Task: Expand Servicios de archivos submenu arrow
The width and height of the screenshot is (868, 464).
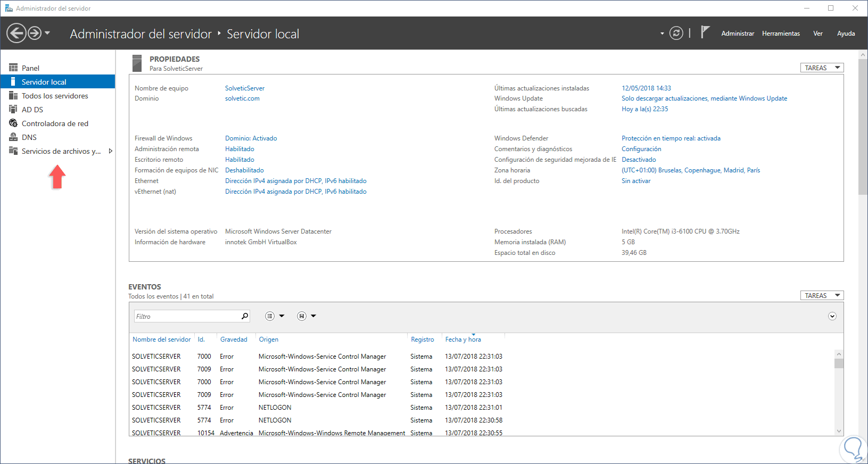Action: [110, 151]
